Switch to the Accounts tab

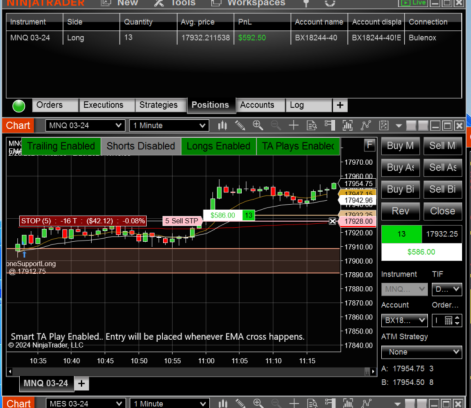(x=261, y=105)
